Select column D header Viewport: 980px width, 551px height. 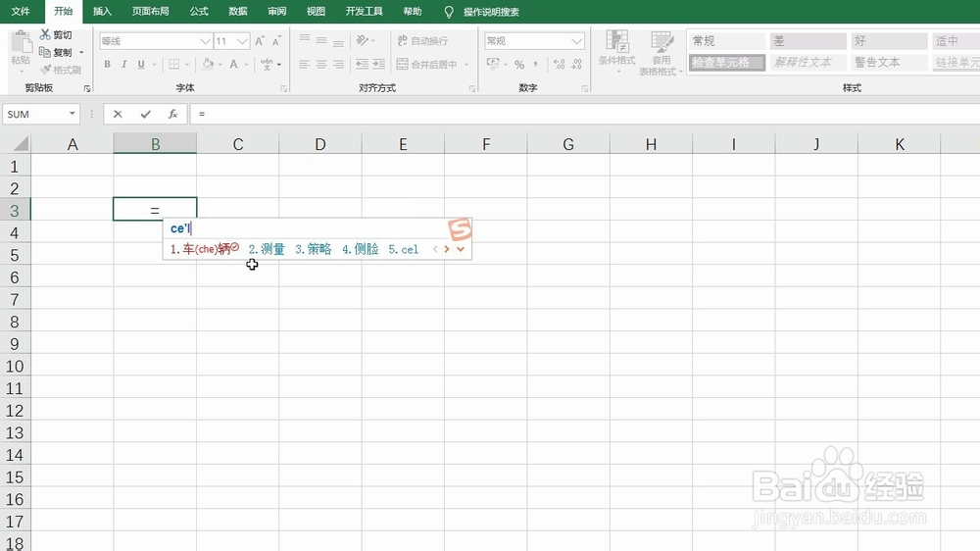click(320, 144)
